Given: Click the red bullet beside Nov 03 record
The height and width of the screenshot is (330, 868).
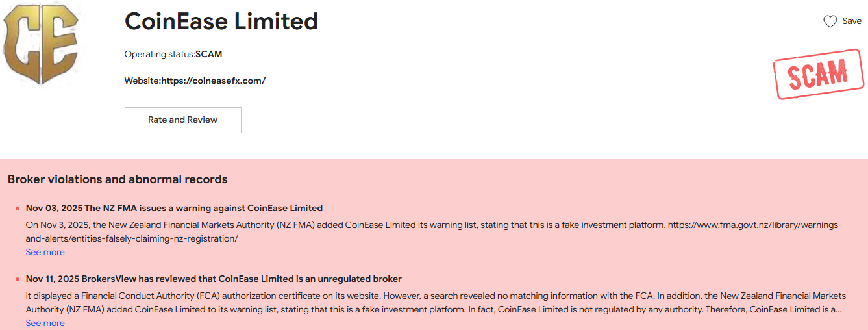Looking at the screenshot, I should pyautogui.click(x=18, y=209).
